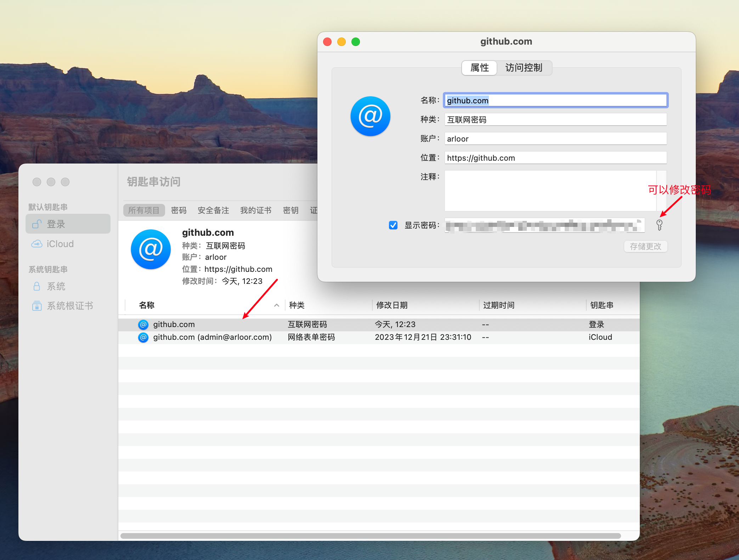Select 登录 keychain in sidebar
Image resolution: width=739 pixels, height=560 pixels.
(68, 224)
